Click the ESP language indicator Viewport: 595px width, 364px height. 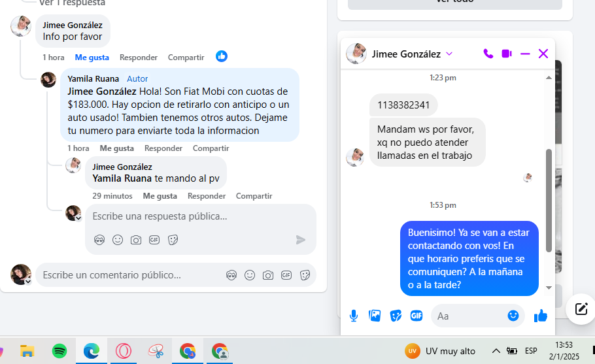(x=531, y=351)
